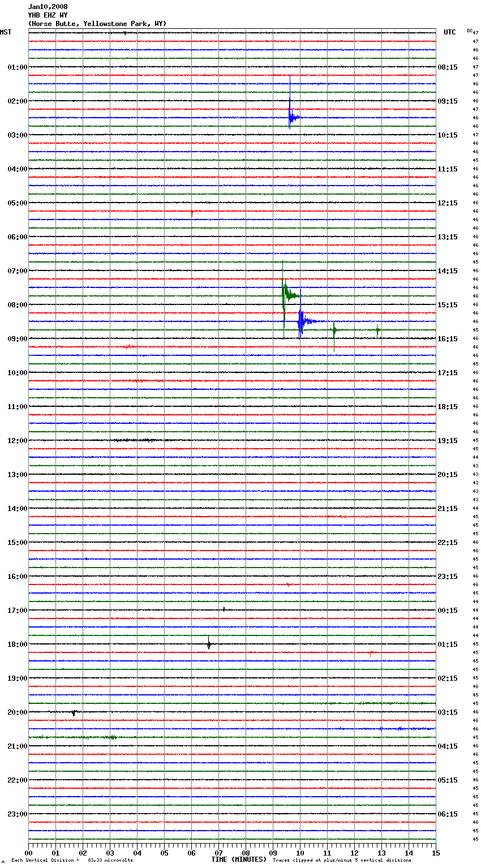Select the 04:00 MST time label
The height and width of the screenshot is (868, 481).
(18, 169)
